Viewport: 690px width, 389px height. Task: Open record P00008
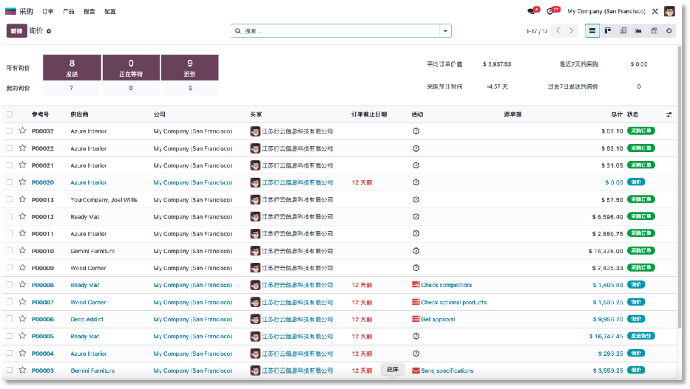(x=43, y=285)
